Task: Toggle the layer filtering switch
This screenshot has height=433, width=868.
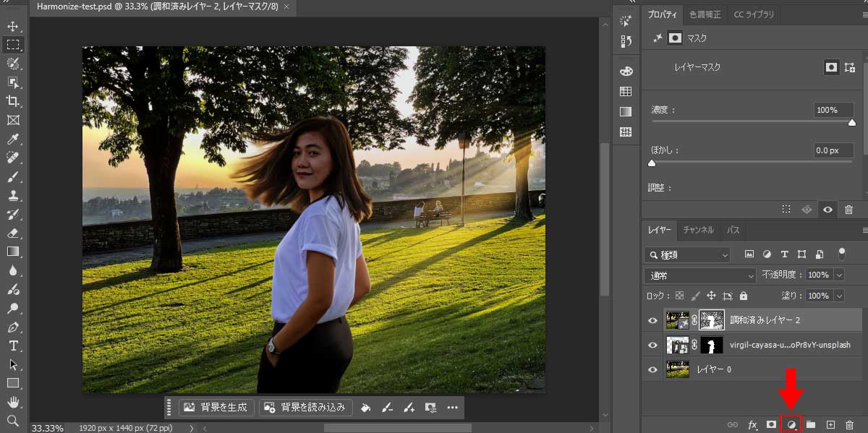Action: coord(841,254)
